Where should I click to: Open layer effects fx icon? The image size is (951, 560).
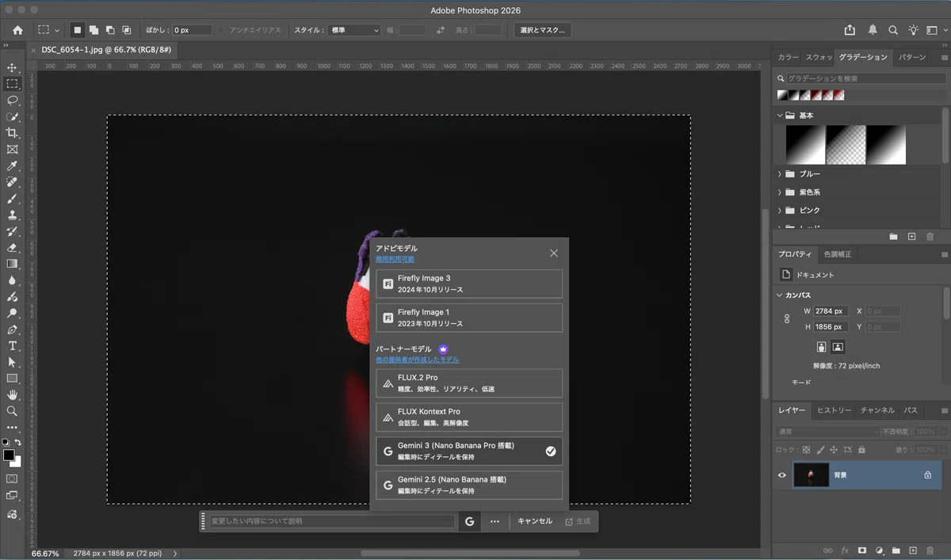(845, 550)
